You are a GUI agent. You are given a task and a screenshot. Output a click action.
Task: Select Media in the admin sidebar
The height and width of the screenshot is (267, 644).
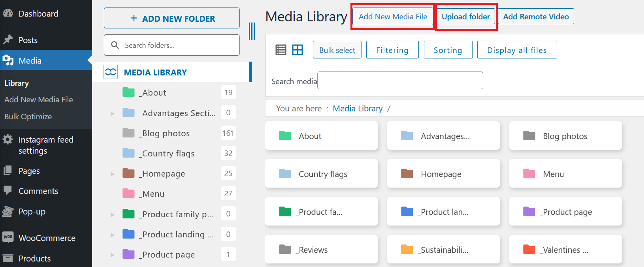(46, 60)
